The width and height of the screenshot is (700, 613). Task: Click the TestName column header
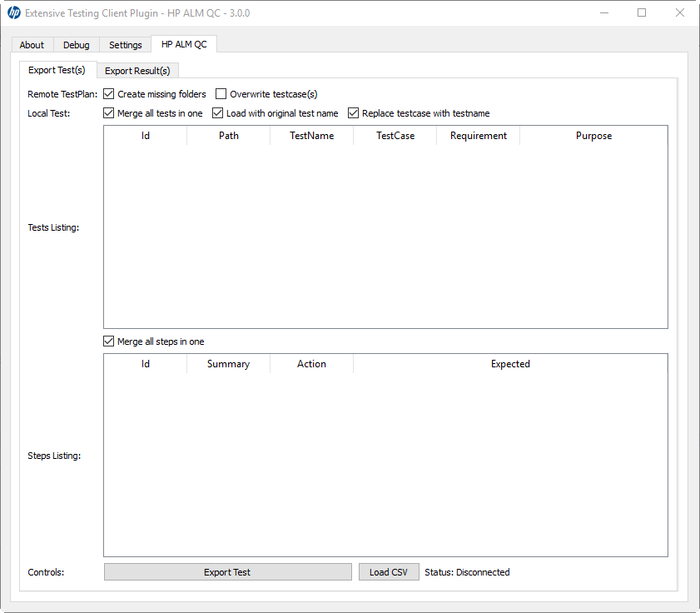(311, 136)
